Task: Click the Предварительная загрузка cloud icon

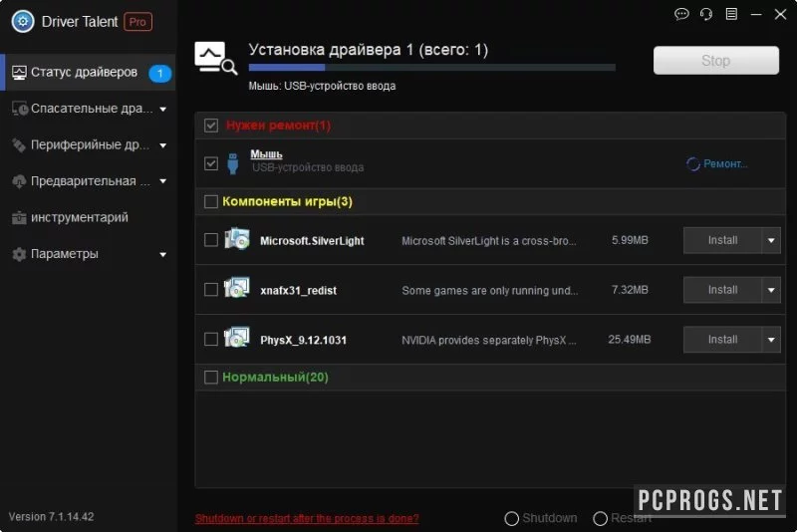Action: tap(19, 181)
